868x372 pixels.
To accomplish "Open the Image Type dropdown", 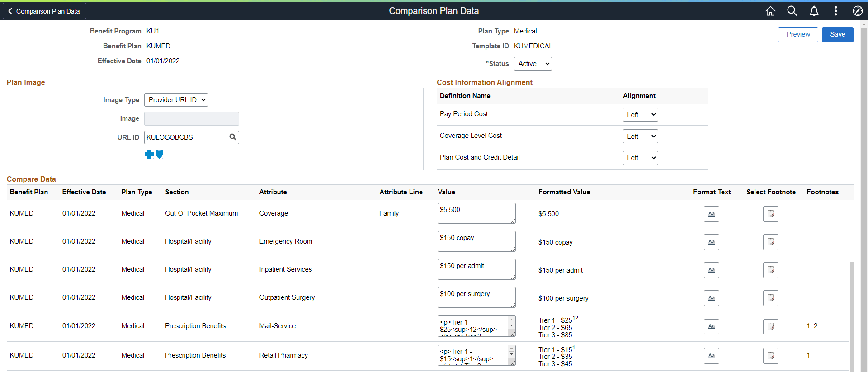I will (176, 100).
